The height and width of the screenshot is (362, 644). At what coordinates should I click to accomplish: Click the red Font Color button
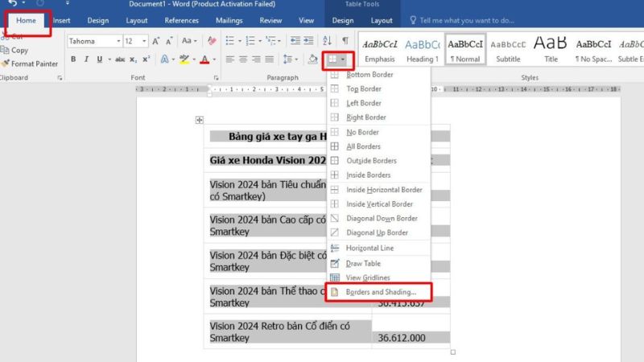204,59
